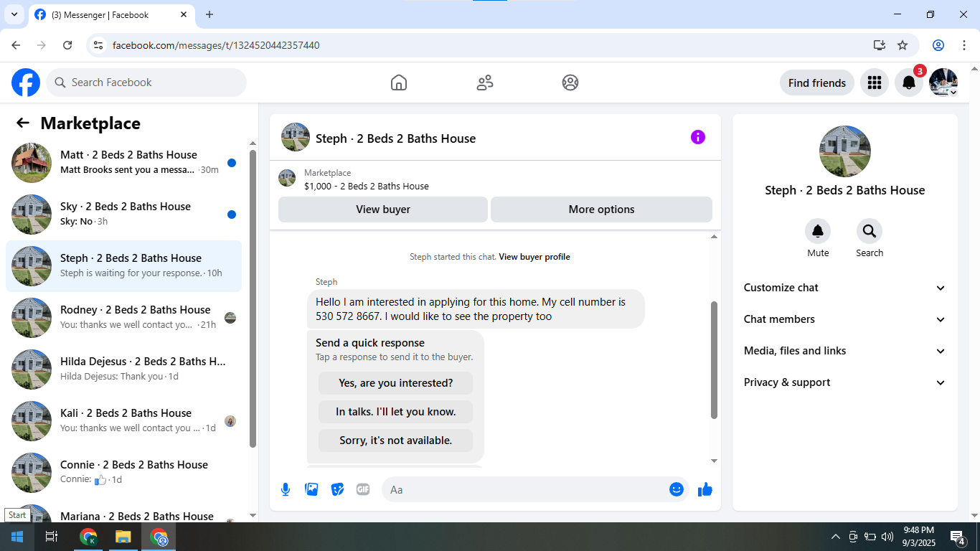Open conversation information purple icon
The width and height of the screenshot is (980, 551).
point(698,137)
